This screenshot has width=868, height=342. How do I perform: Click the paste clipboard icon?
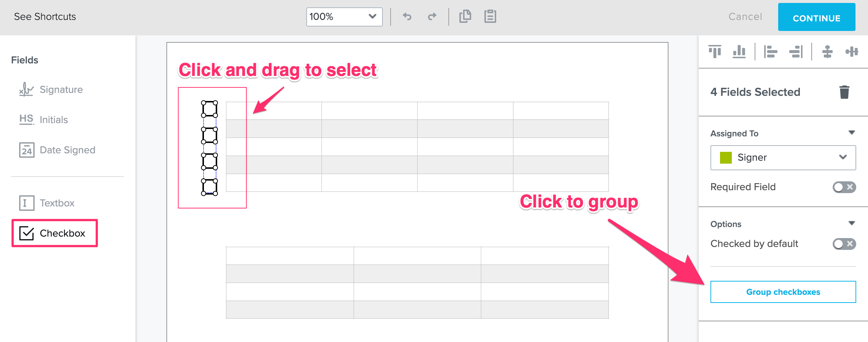(x=490, y=17)
